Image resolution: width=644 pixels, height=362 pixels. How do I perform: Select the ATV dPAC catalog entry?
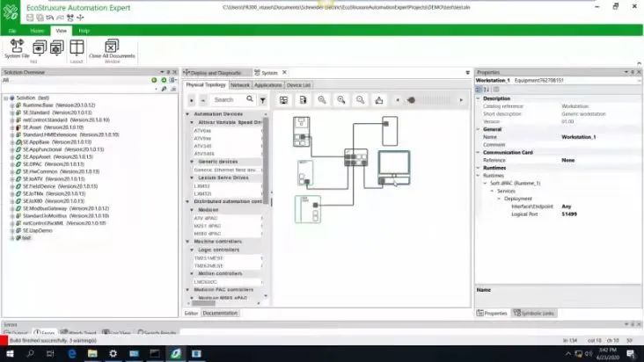click(x=227, y=218)
